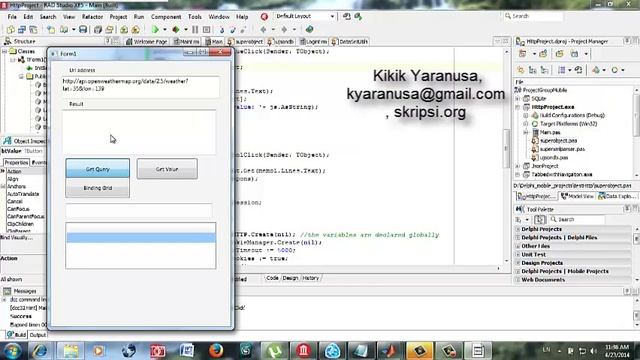Screen dimensions: 640x360
Task: Click the Binding Grid button on Form1
Action: [98, 188]
